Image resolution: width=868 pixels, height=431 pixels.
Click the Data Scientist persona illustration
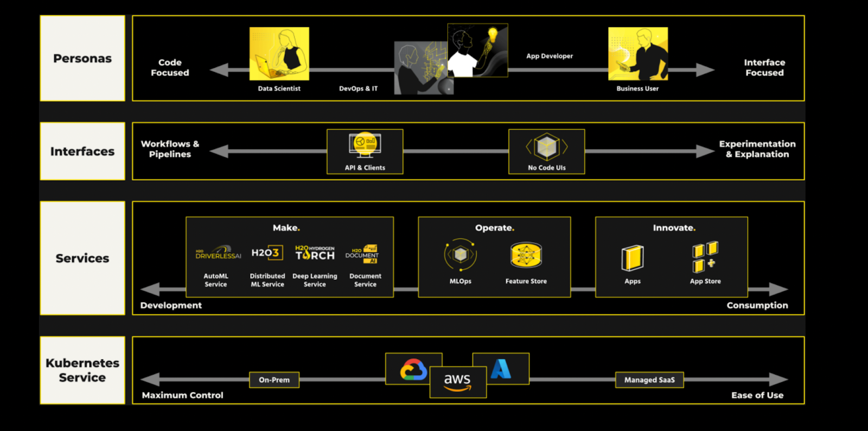(279, 54)
